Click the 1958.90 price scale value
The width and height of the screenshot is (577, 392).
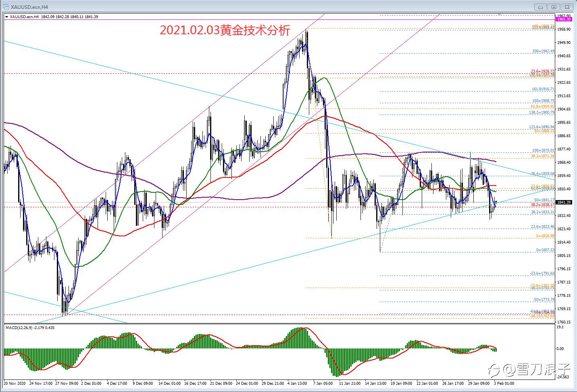point(564,29)
